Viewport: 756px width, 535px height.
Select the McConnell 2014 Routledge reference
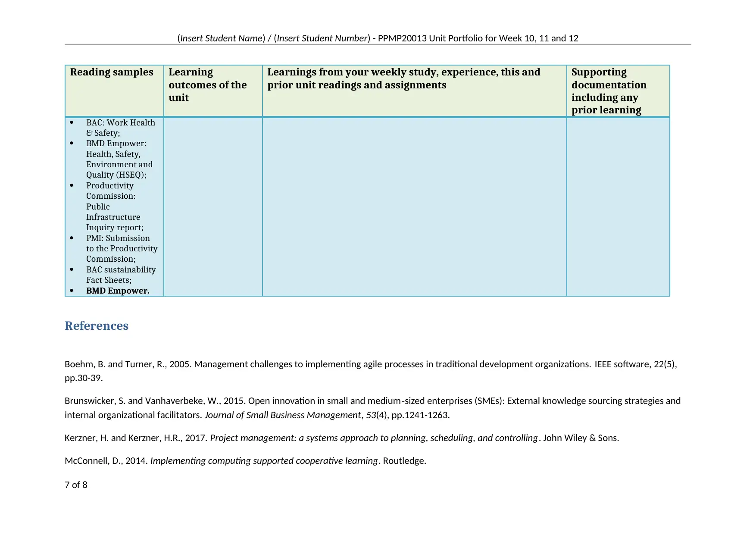[245, 461]
